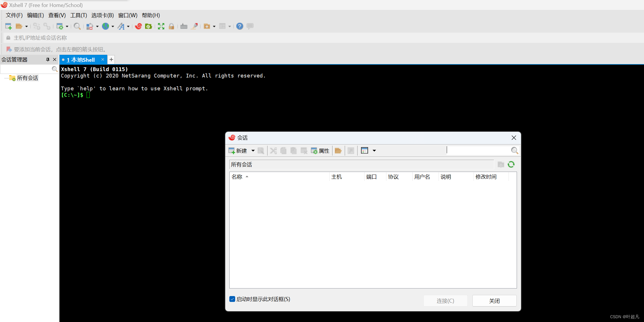Pin the 会话管理器 panel
Screen dimensions: 644x322
tap(48, 59)
